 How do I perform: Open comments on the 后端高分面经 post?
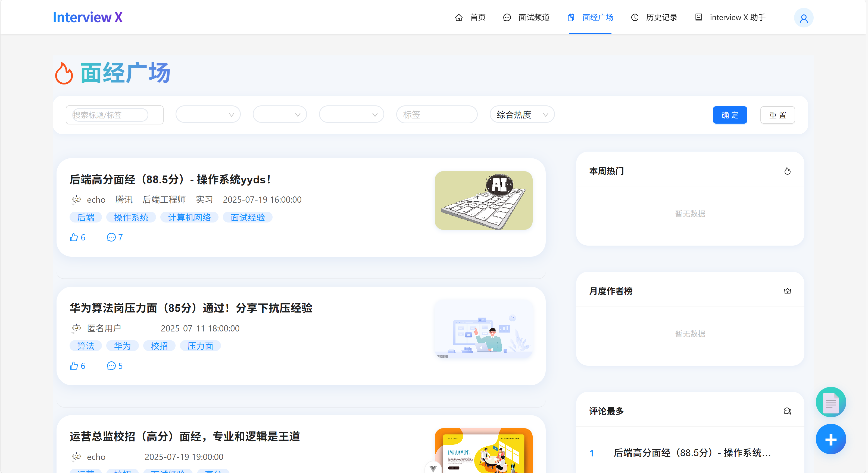(115, 237)
